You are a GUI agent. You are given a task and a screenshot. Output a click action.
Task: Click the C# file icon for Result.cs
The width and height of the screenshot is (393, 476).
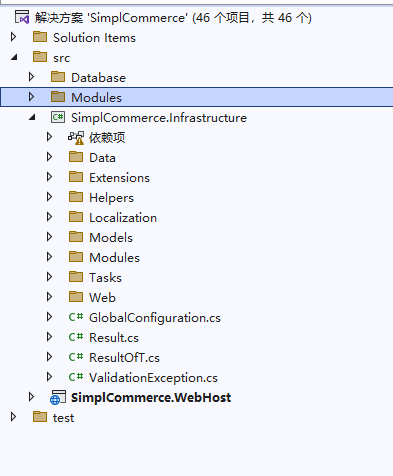(x=76, y=337)
